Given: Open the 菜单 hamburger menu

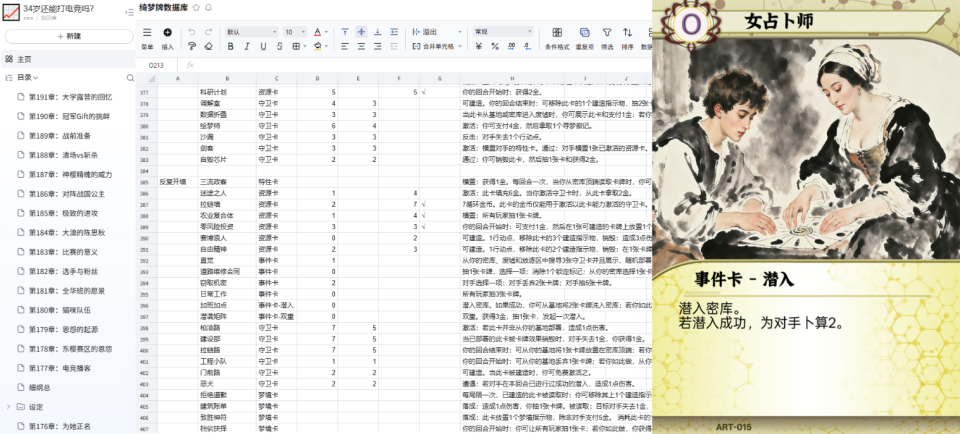Looking at the screenshot, I should tap(147, 32).
